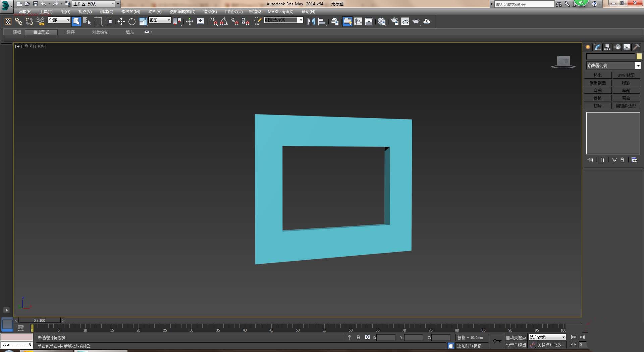Click the Mirror tool icon

pyautogui.click(x=311, y=21)
